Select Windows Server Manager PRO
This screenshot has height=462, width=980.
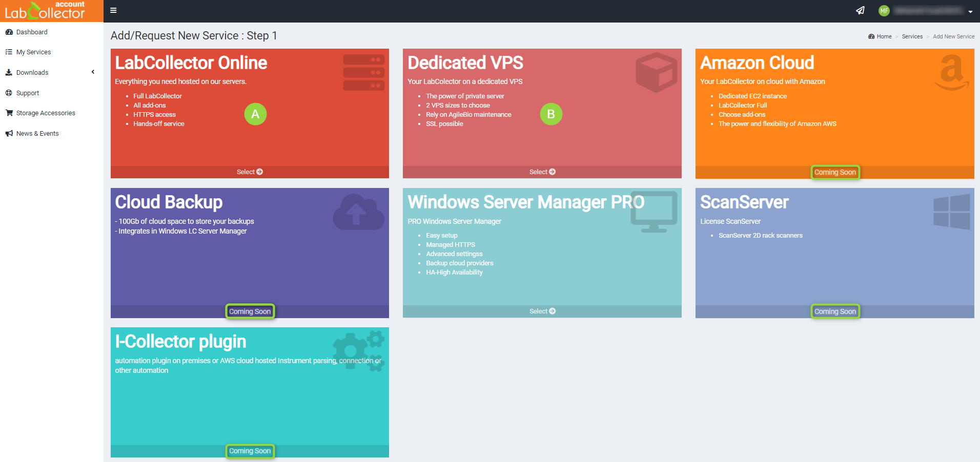point(542,311)
